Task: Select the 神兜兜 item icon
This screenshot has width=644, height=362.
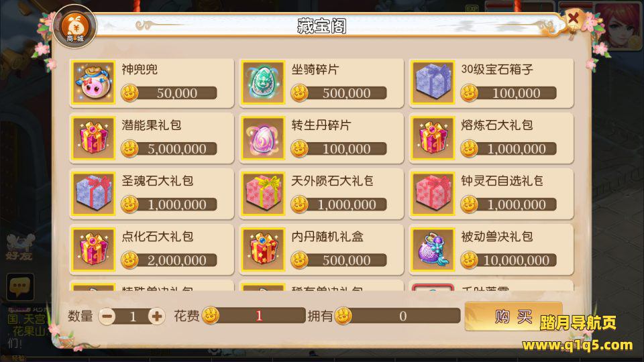Action: pyautogui.click(x=94, y=82)
